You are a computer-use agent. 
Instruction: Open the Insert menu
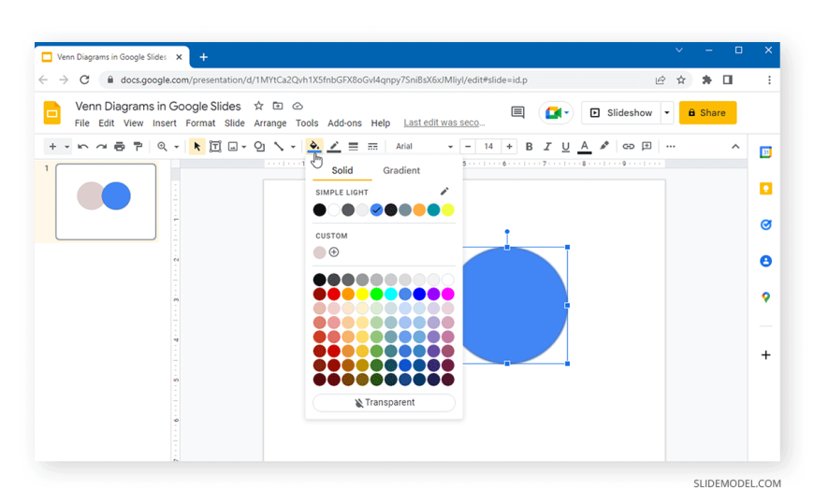(x=164, y=123)
